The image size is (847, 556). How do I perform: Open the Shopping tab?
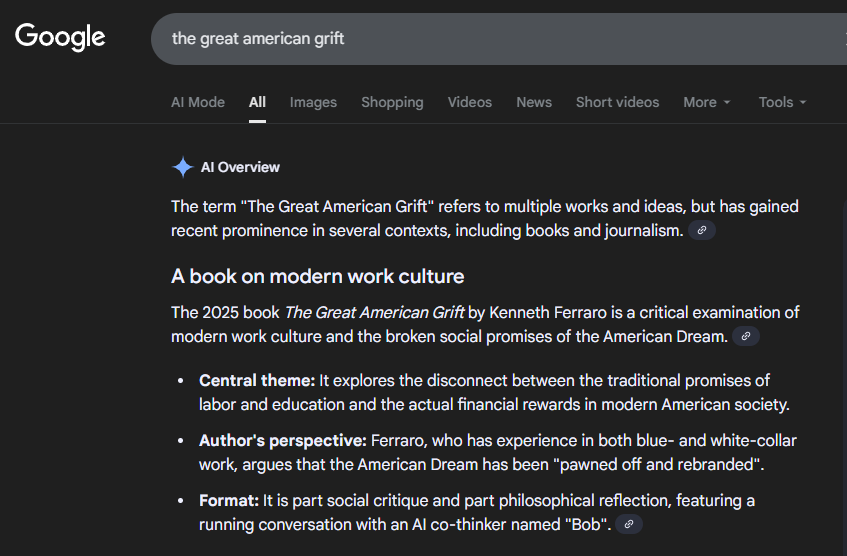click(x=392, y=102)
